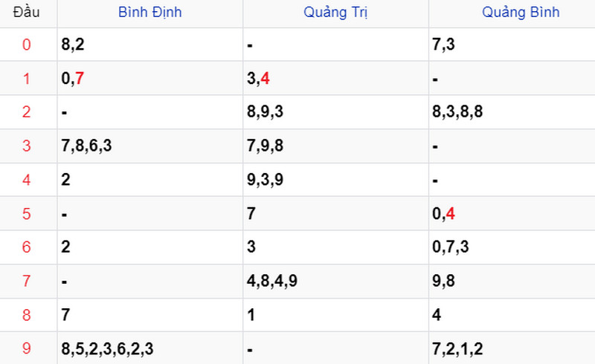Click the Bình Định cell with 7,8,6,3
The image size is (595, 364).
[150, 146]
